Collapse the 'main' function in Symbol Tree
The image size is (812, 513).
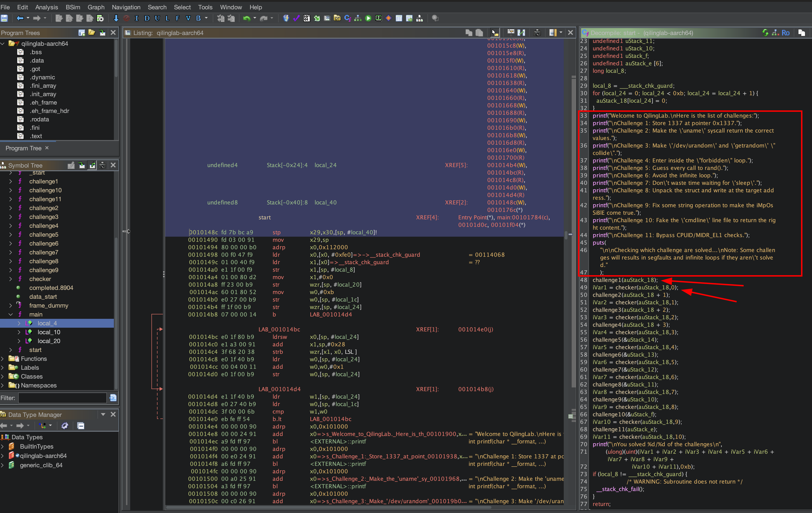click(10, 314)
